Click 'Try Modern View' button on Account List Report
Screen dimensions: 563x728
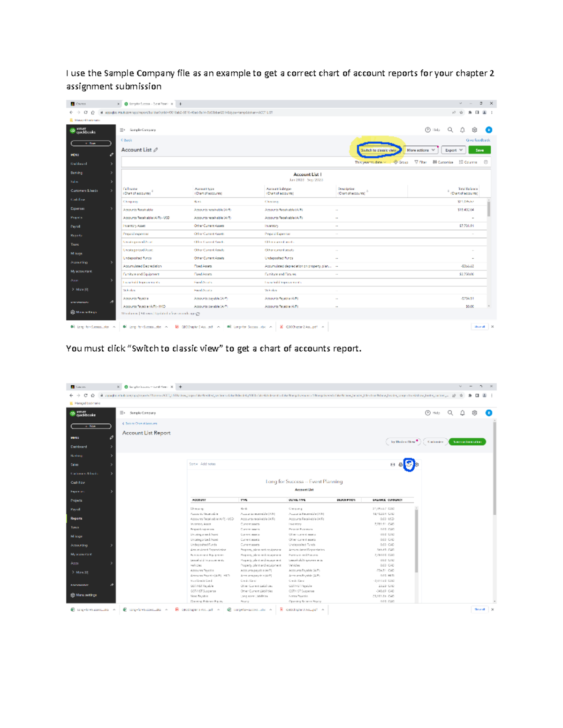coord(403,442)
